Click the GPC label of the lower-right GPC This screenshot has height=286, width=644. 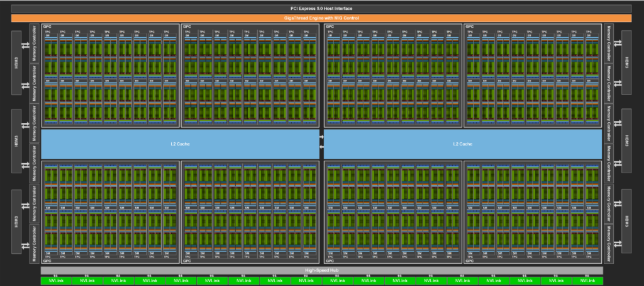pos(469,261)
